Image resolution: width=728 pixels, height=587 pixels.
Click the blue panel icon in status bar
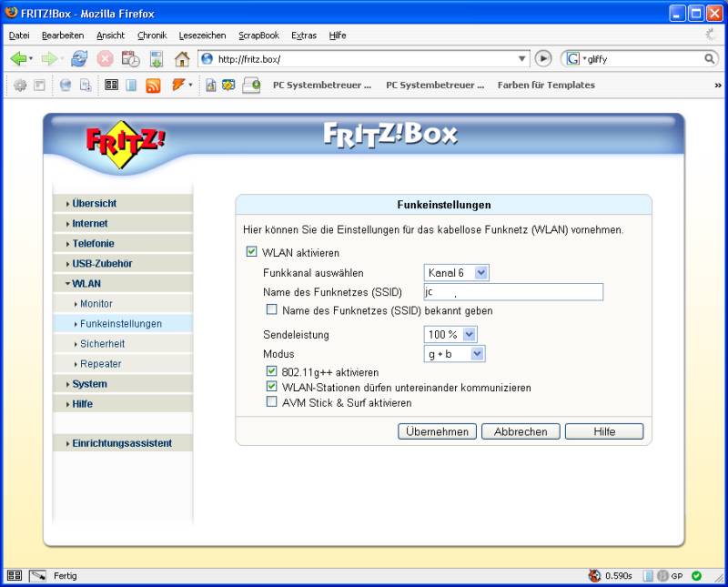click(648, 576)
